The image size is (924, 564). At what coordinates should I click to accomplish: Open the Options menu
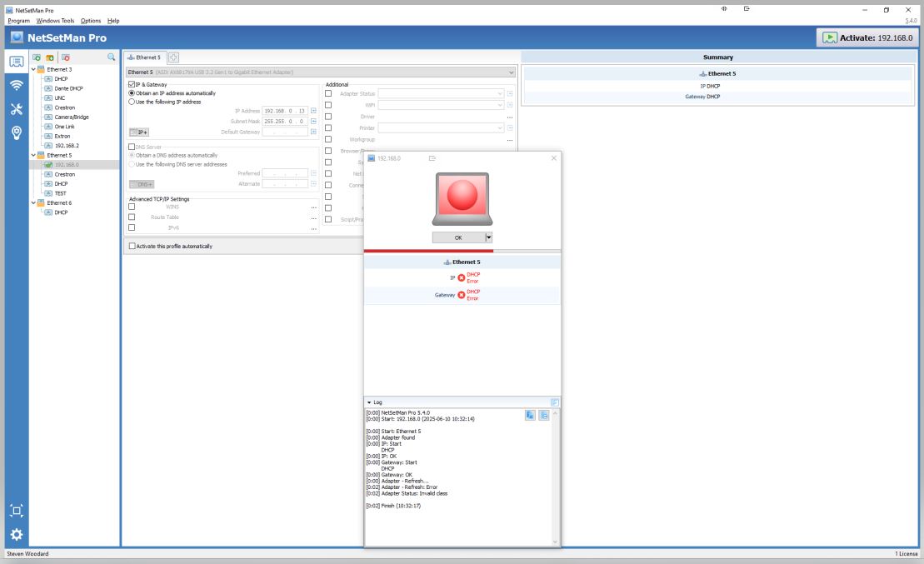pyautogui.click(x=91, y=21)
